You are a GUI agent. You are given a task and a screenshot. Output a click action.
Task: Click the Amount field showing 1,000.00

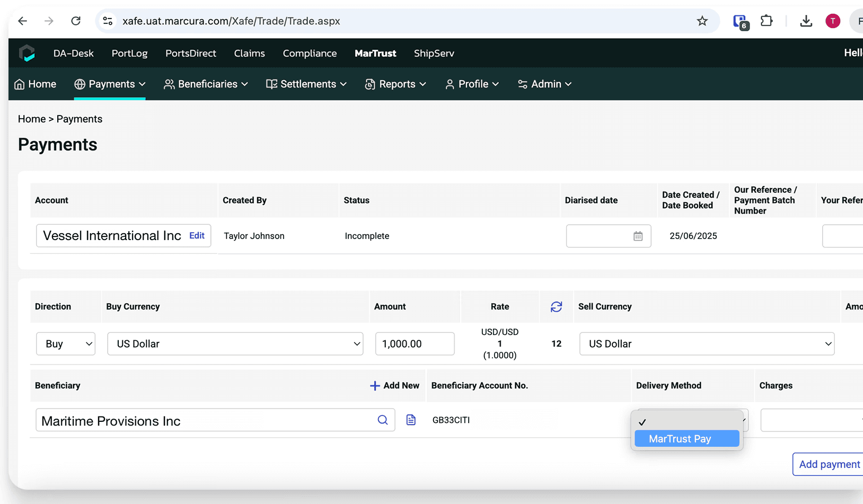tap(415, 344)
